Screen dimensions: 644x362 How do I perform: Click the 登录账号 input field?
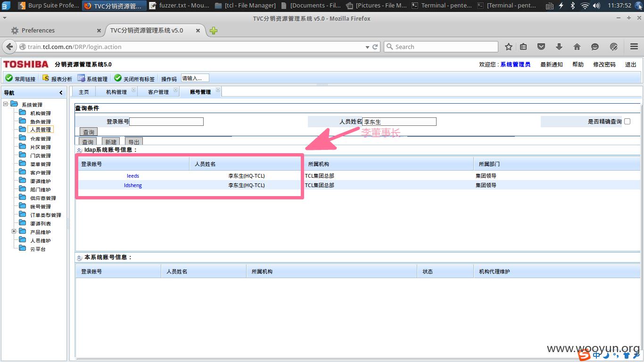coord(166,122)
